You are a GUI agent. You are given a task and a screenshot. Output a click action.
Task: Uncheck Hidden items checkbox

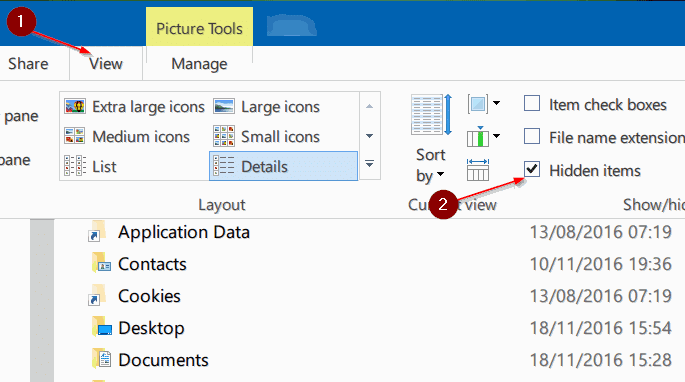pyautogui.click(x=532, y=169)
